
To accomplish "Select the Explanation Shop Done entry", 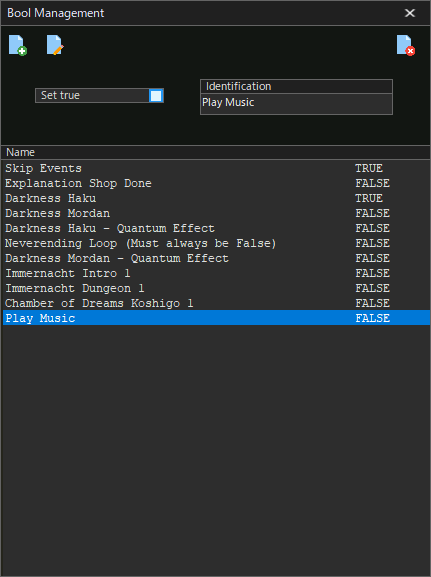I will pos(216,183).
